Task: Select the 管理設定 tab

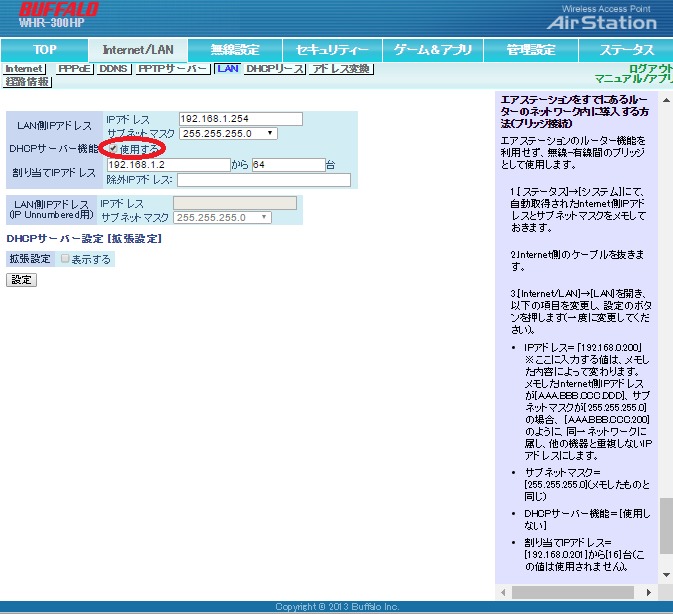Action: pyautogui.click(x=530, y=49)
